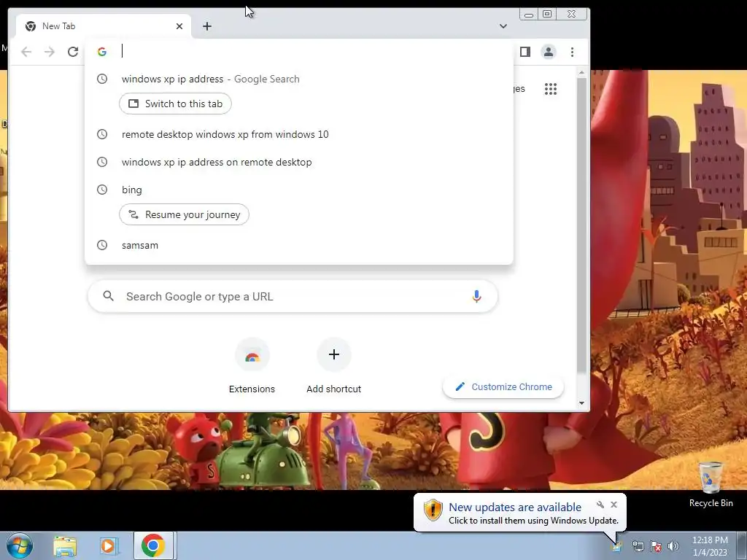The image size is (747, 560).
Task: Open the notification balloon wrench options
Action: click(600, 505)
